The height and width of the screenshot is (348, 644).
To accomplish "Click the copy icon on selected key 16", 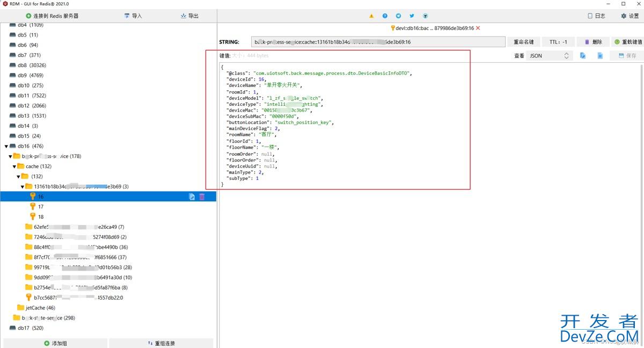I will [x=192, y=197].
